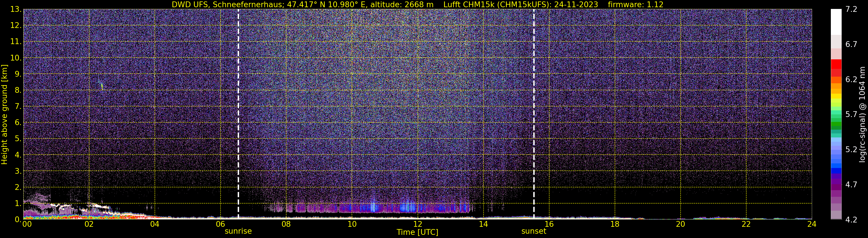Click the y-axis tick label '4.'

18,155
